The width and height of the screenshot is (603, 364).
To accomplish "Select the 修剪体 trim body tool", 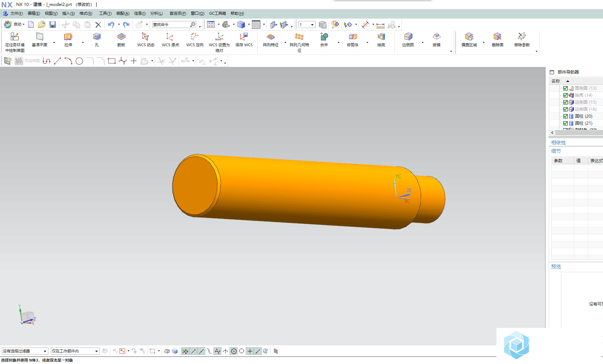I will [x=353, y=40].
